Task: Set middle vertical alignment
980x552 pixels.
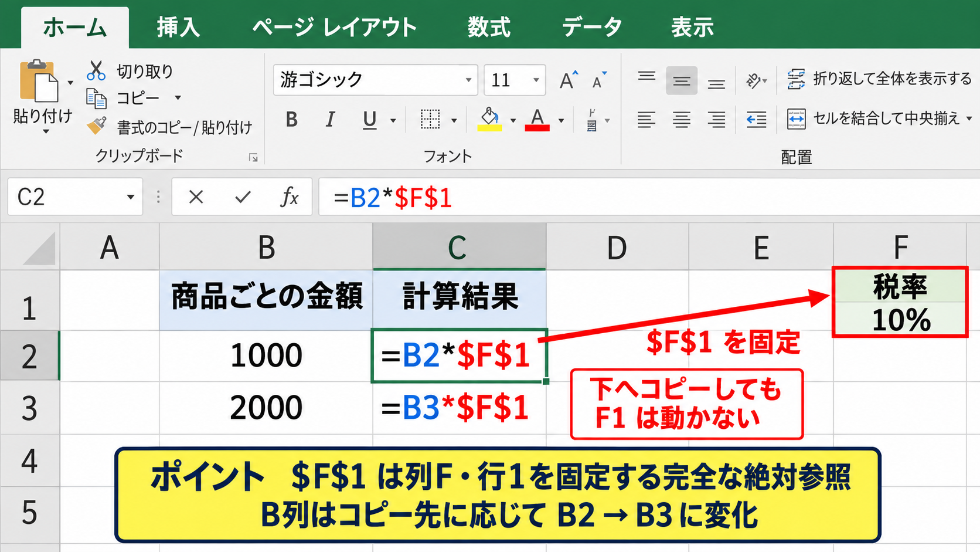Action: [682, 80]
